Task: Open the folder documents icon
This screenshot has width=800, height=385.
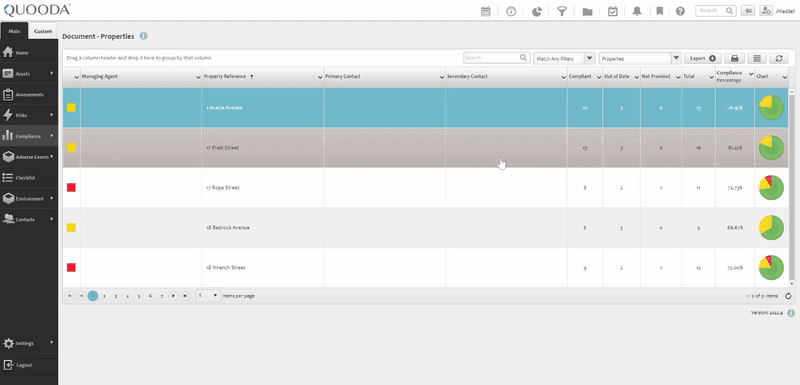Action: pyautogui.click(x=587, y=11)
